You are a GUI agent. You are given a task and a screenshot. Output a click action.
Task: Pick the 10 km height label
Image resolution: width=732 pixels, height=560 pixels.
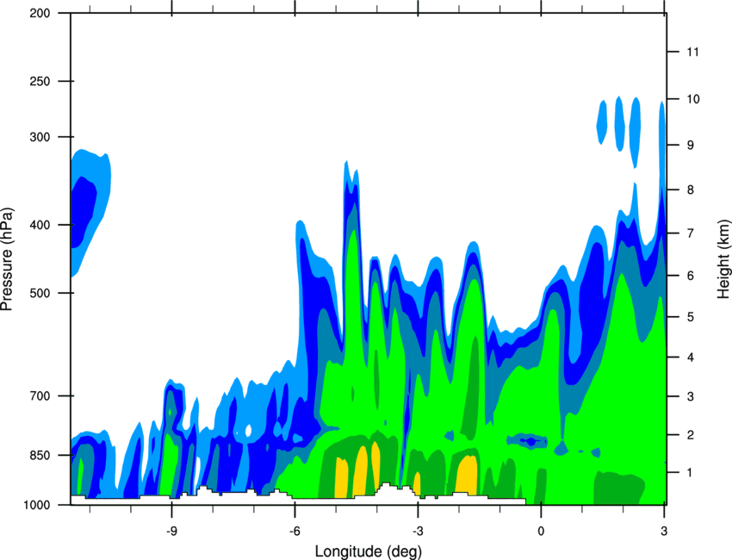(x=693, y=99)
